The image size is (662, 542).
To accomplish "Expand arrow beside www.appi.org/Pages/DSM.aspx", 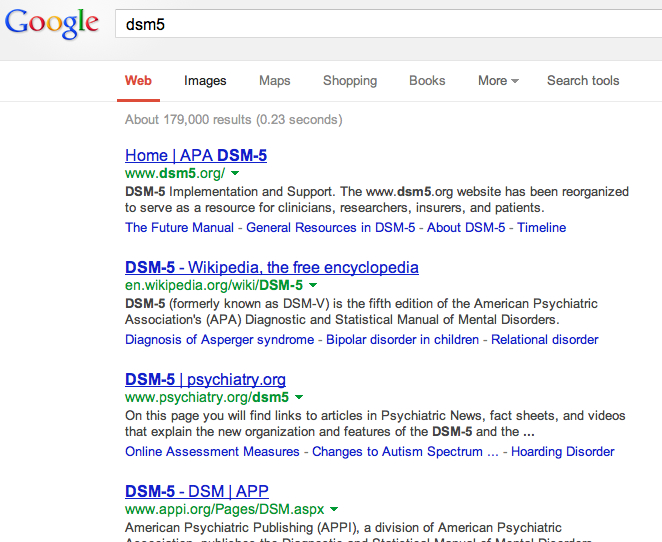I will coord(334,509).
